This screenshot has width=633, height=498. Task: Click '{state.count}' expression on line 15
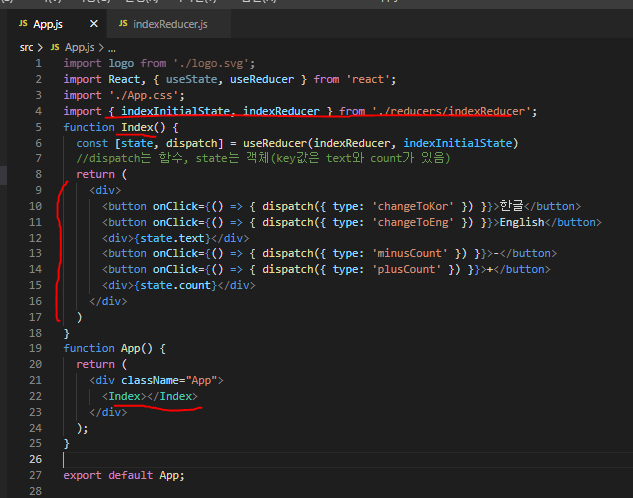(176, 285)
